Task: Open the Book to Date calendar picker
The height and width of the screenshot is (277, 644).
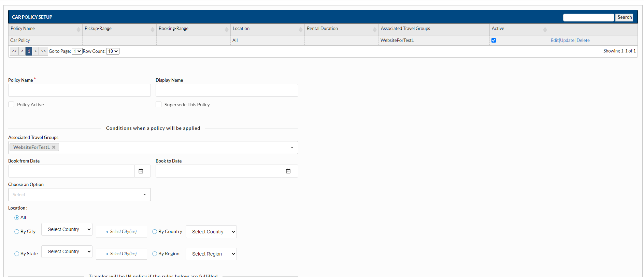Action: [288, 171]
